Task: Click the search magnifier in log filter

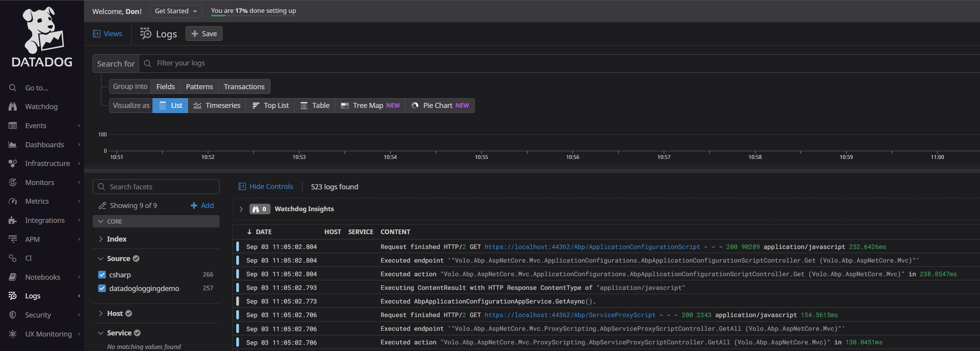Action: pyautogui.click(x=148, y=63)
